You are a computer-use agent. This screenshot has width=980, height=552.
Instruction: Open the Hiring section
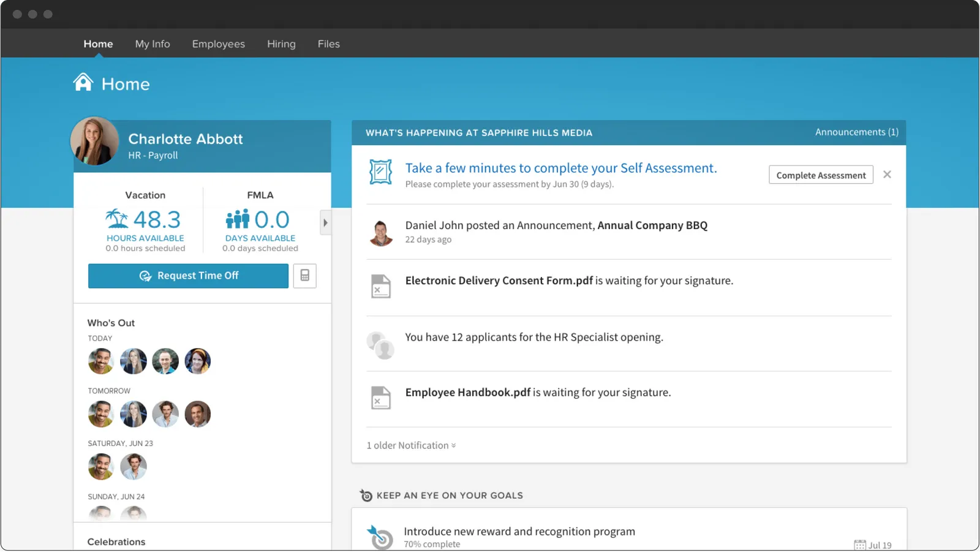click(281, 43)
